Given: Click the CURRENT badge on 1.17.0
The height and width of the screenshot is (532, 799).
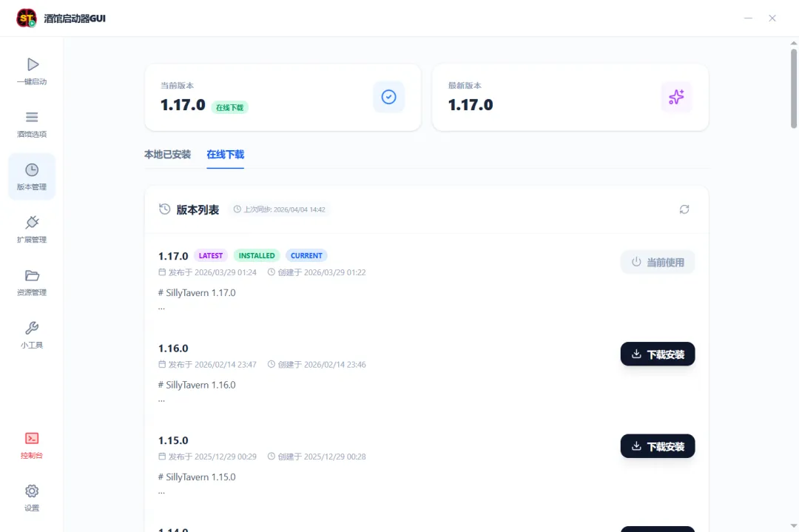Looking at the screenshot, I should [306, 256].
